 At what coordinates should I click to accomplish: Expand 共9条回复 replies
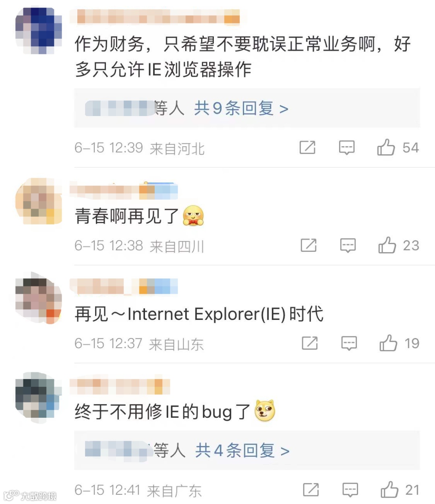pos(241,108)
